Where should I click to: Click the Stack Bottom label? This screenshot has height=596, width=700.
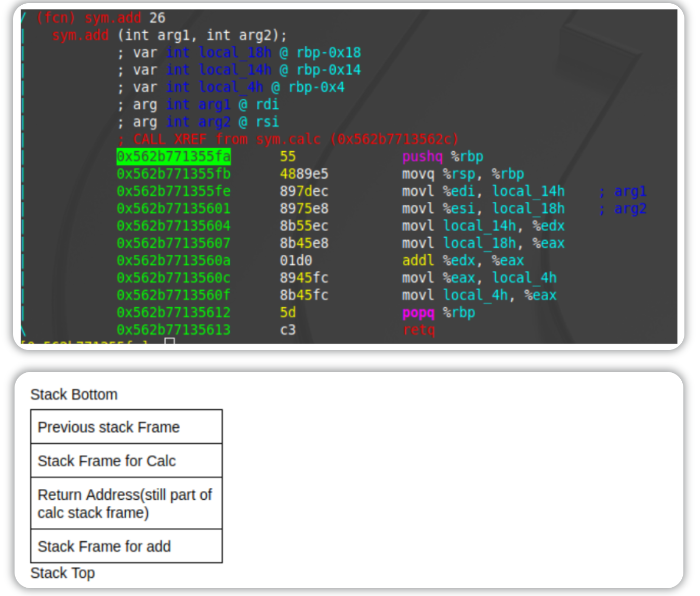click(x=74, y=394)
